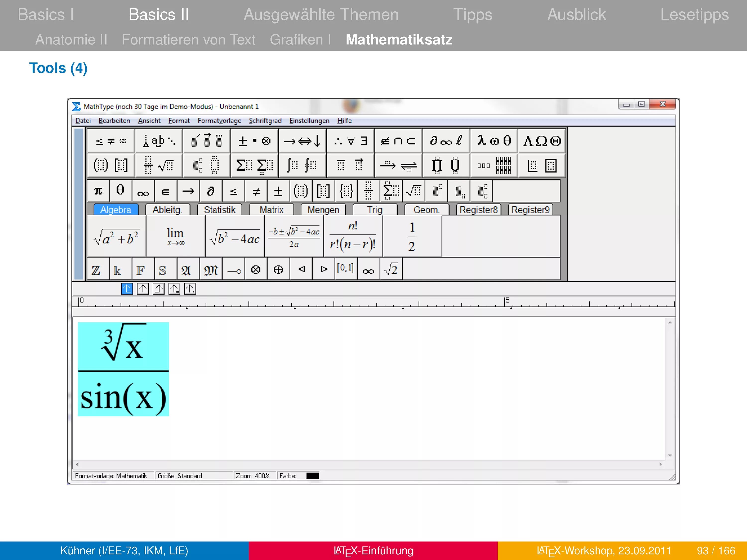
Task: Go to the Ausblick section link
Action: point(576,14)
